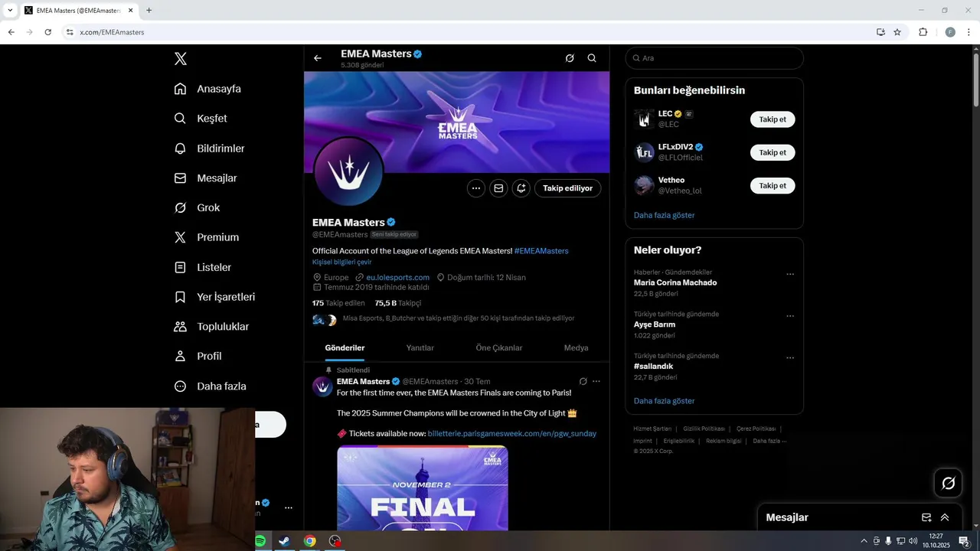Viewport: 980px width, 551px height.
Task: Follow Vetheo with Takip et
Action: 773,186
